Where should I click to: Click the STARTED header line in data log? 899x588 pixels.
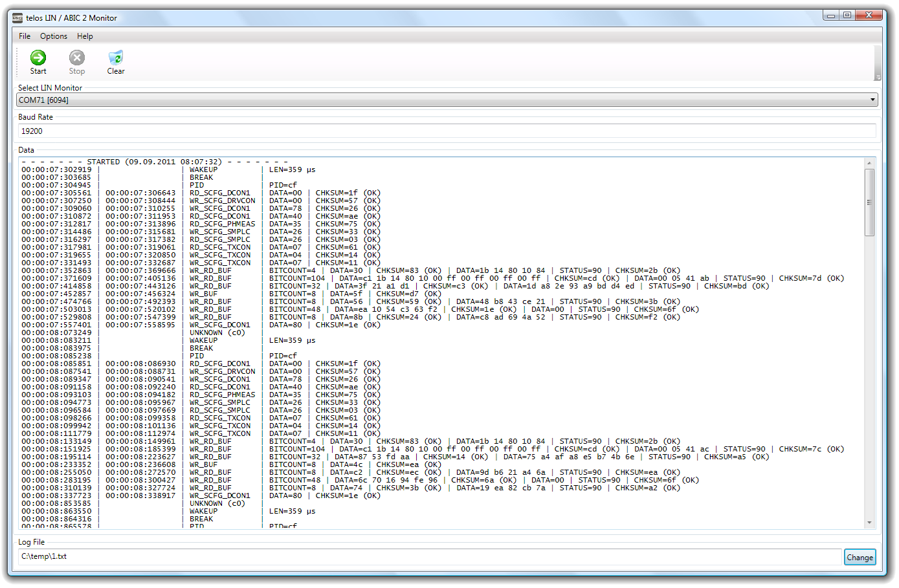pos(154,162)
